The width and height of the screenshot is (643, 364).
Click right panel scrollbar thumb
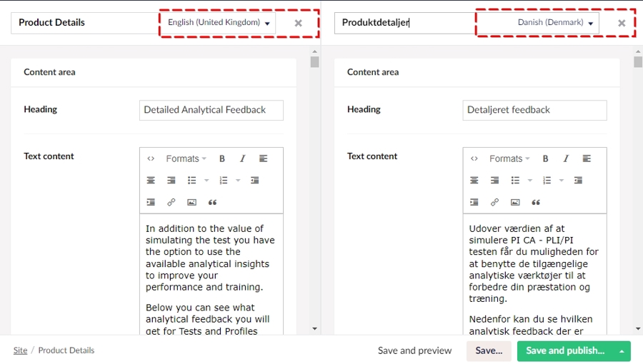tap(638, 62)
